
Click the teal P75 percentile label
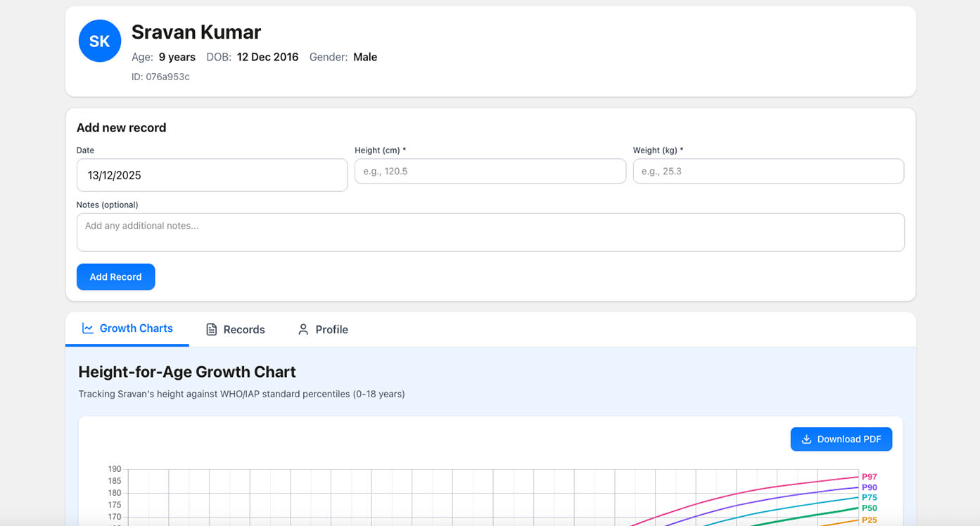[x=870, y=497]
